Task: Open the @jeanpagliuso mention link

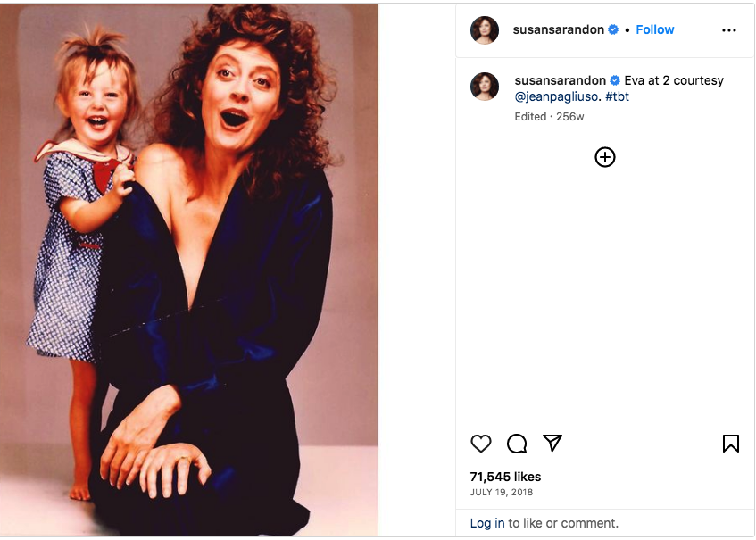Action: pyautogui.click(x=558, y=96)
